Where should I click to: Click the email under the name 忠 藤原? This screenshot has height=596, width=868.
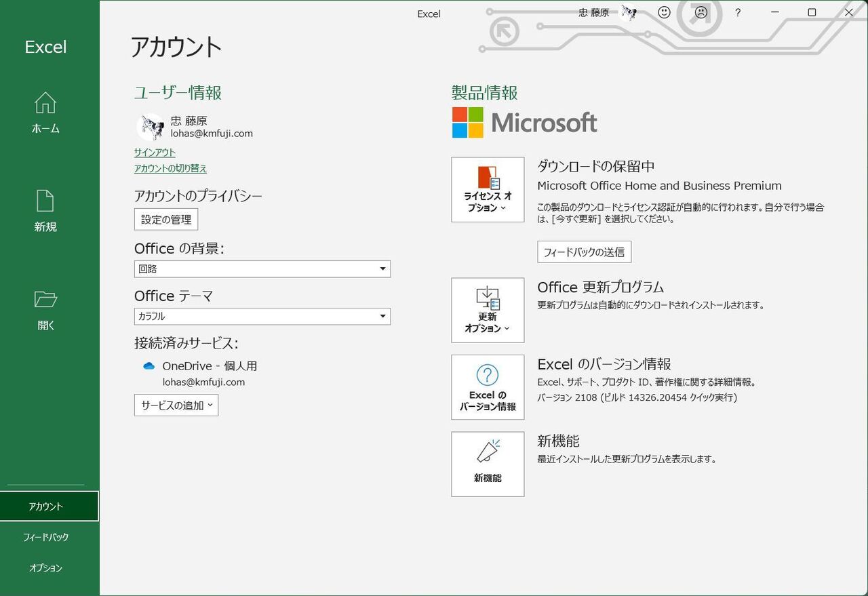[x=212, y=134]
